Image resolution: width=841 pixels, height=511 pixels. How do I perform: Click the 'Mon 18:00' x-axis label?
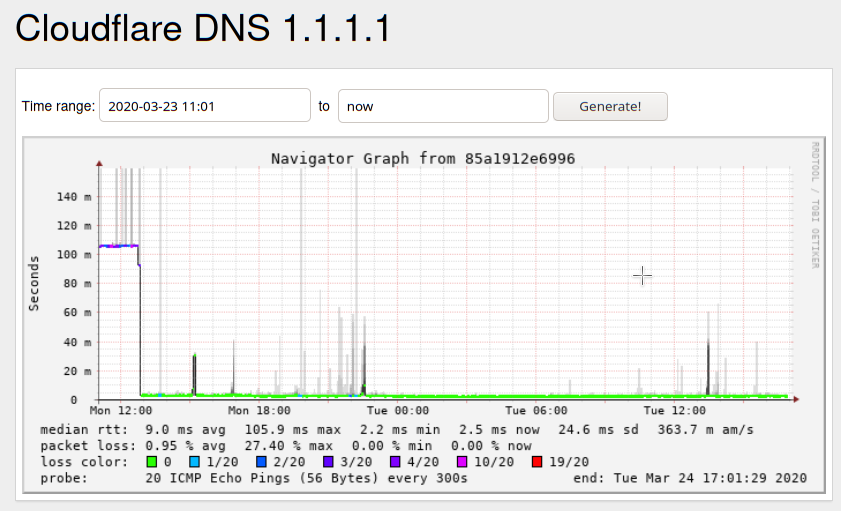[x=259, y=411]
